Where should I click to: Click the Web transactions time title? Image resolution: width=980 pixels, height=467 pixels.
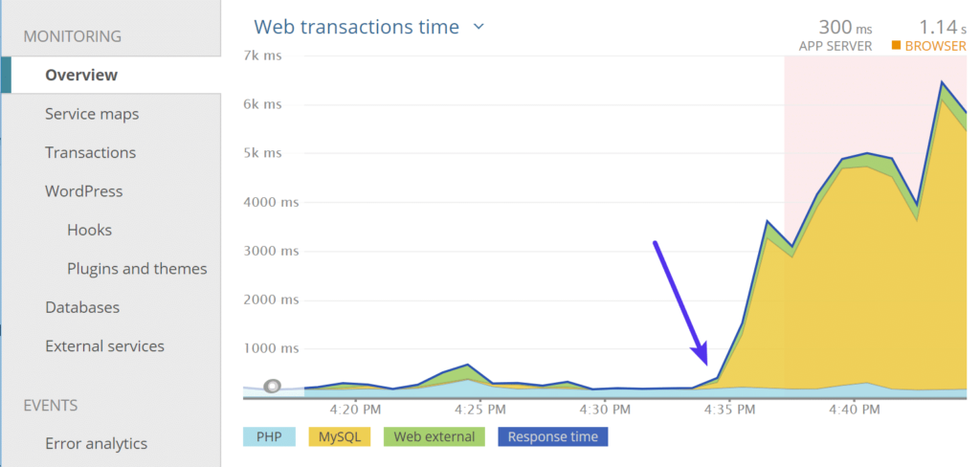point(356,27)
